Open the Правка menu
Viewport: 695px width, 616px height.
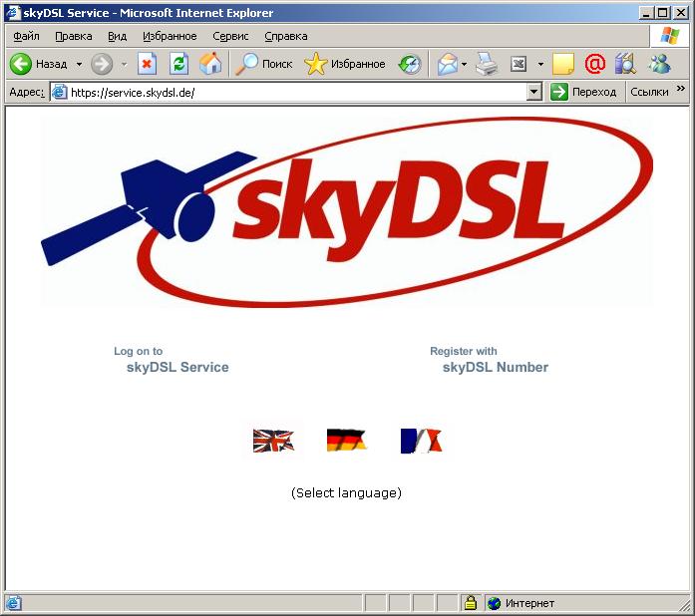[x=74, y=36]
